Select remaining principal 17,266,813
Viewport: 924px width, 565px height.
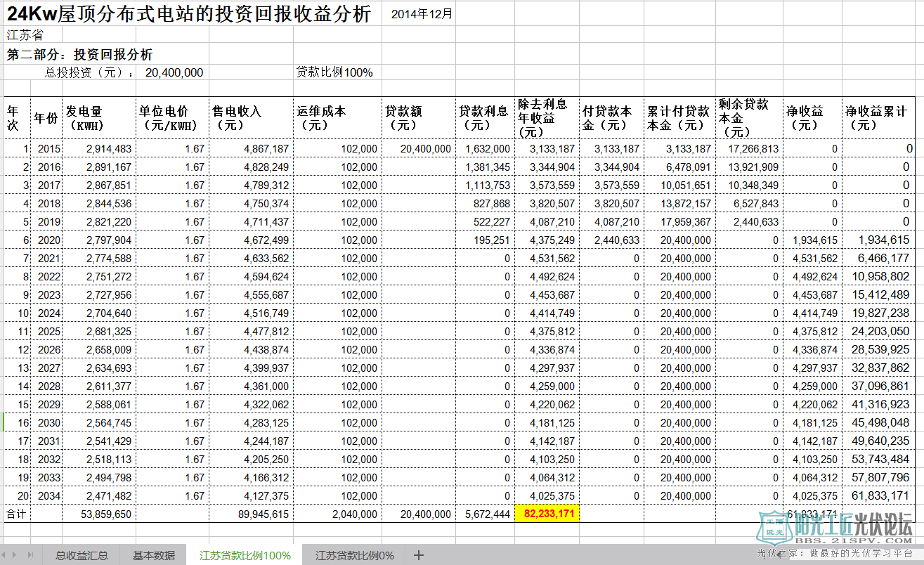[748, 149]
